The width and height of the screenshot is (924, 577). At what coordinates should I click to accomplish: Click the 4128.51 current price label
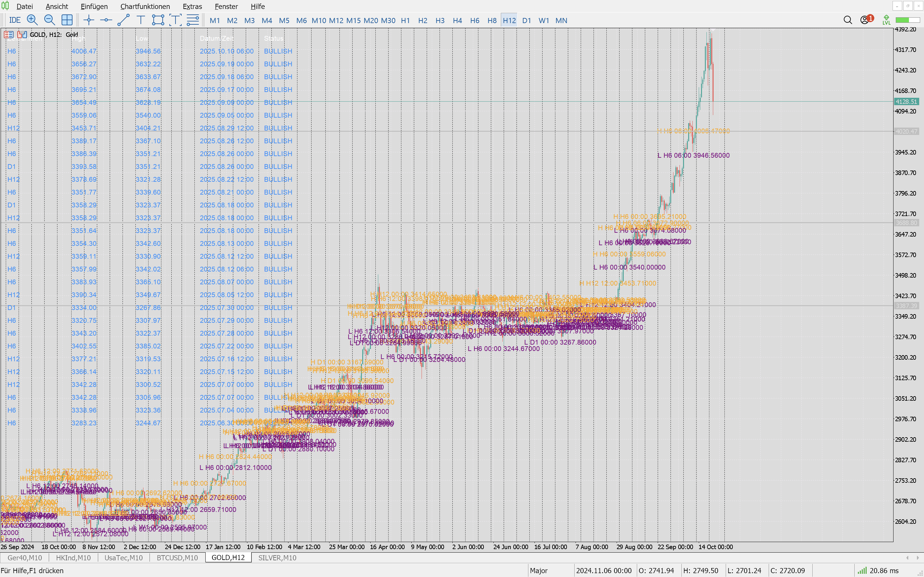point(906,102)
